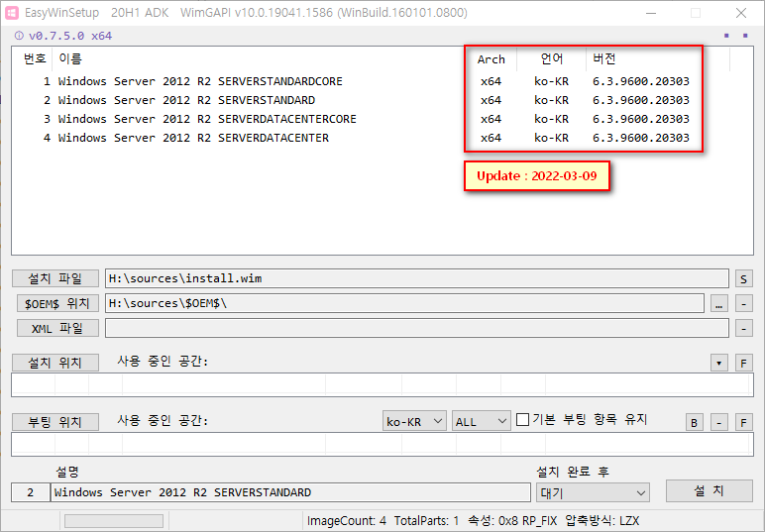Click the S button beside install file path
765x532 pixels.
743,279
